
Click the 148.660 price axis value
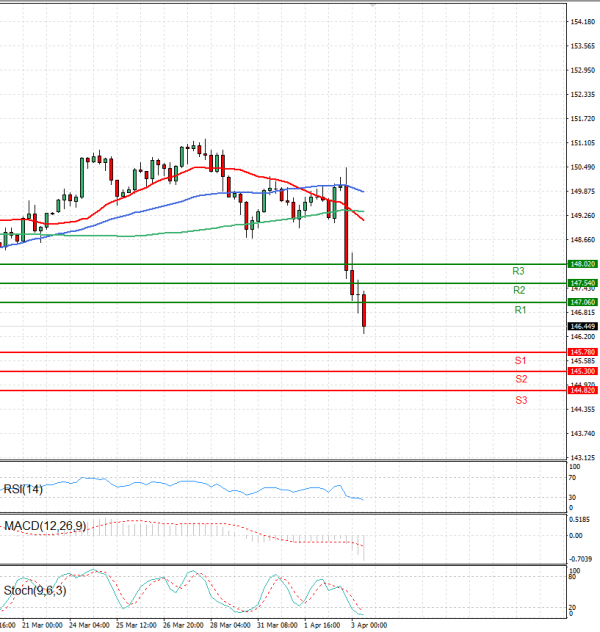tap(583, 239)
